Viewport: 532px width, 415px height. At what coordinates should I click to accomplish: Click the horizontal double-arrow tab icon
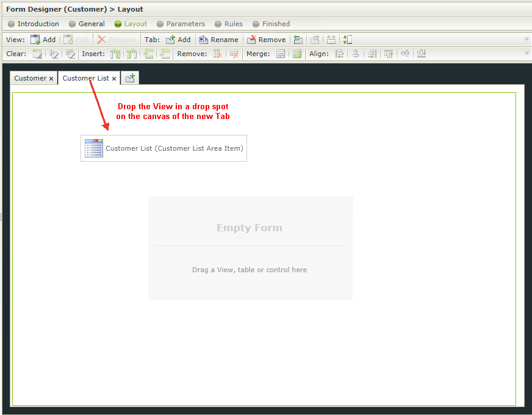331,40
